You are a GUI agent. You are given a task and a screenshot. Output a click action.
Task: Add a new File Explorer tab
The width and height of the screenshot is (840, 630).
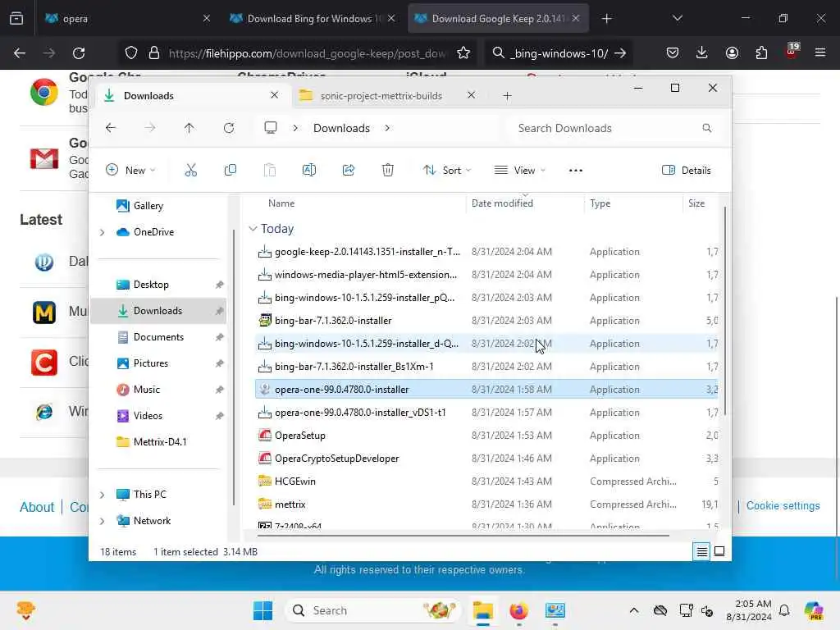[x=507, y=96]
